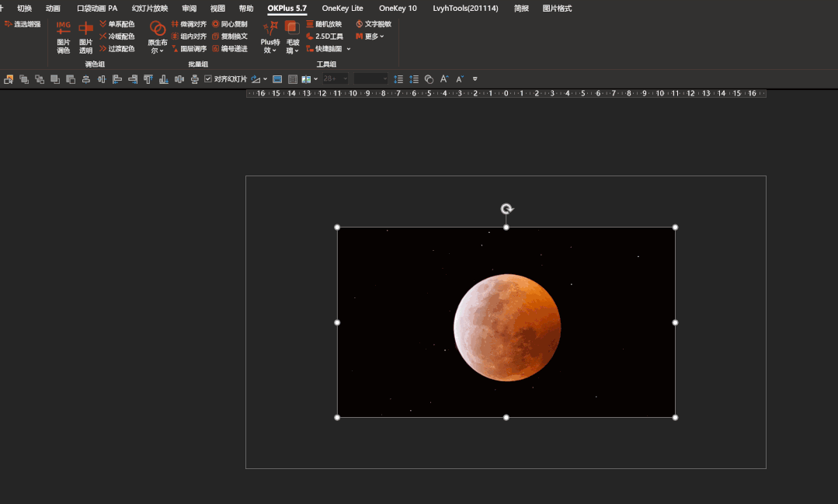Open the rotate objects dropdown arrow

point(265,79)
